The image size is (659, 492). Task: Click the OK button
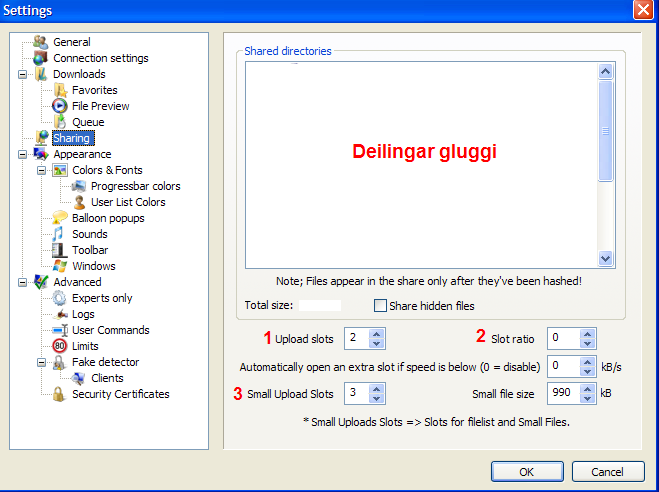coord(526,471)
